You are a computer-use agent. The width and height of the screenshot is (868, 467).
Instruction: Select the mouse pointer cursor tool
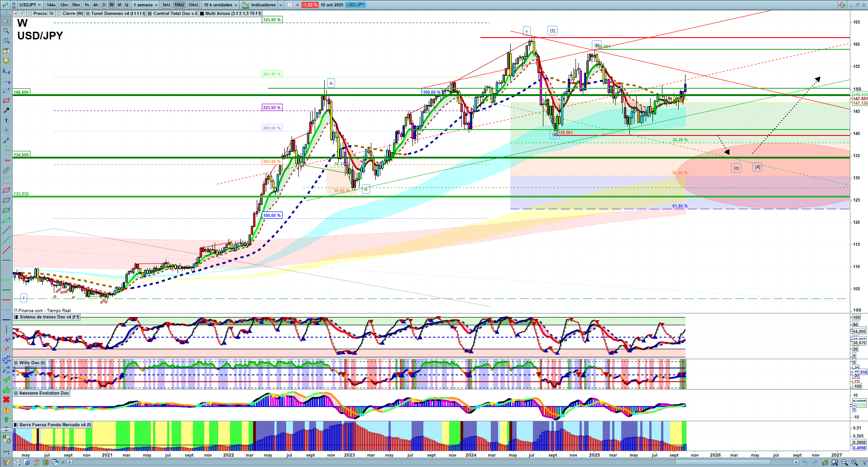point(6,21)
